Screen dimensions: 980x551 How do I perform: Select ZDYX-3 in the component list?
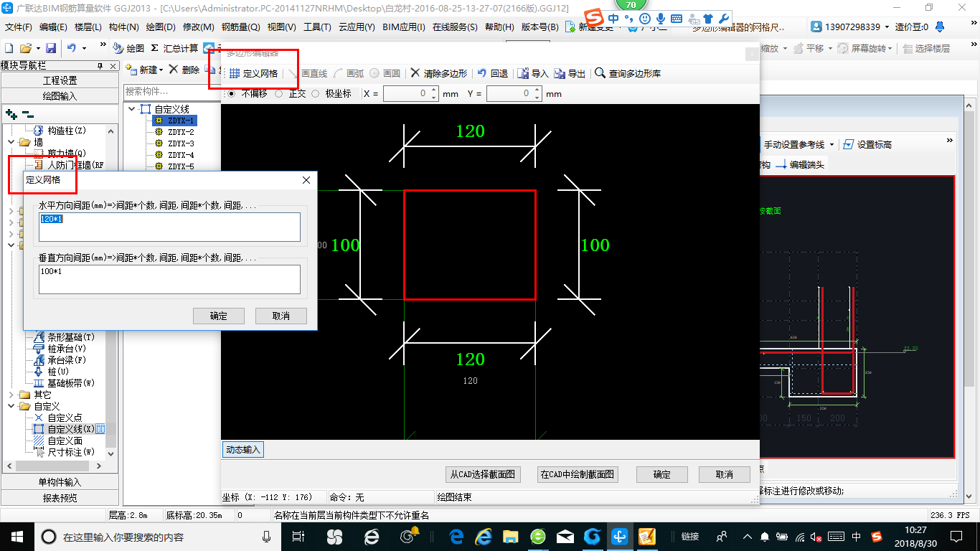181,143
